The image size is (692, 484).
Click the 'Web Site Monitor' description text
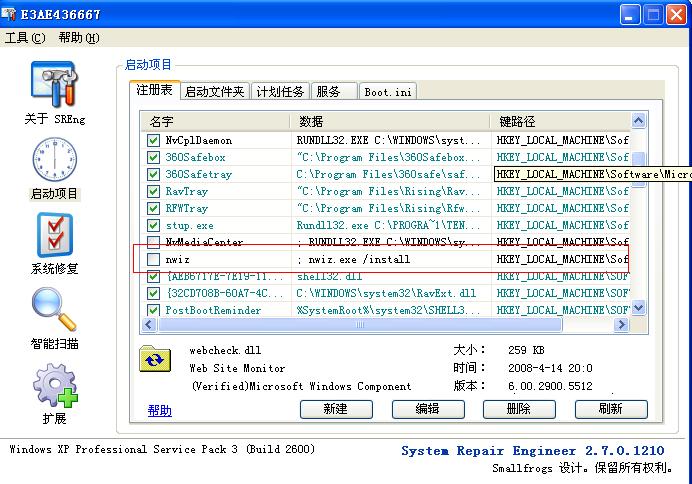click(237, 368)
